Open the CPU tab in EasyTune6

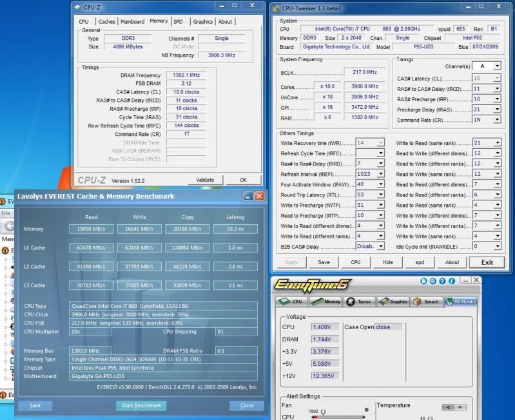[291, 301]
